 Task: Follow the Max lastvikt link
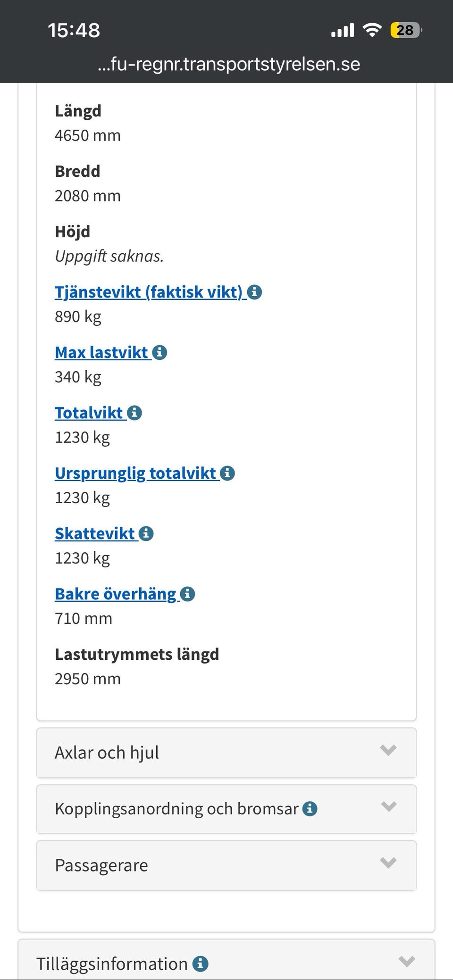pyautogui.click(x=101, y=352)
